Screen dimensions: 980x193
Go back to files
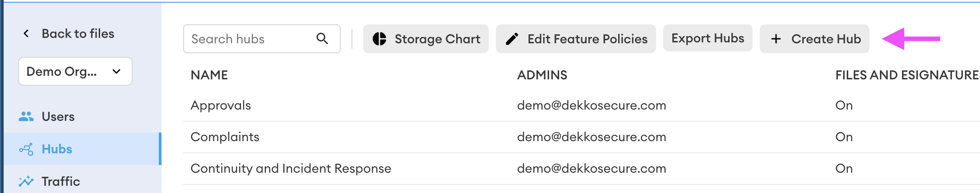click(x=69, y=33)
